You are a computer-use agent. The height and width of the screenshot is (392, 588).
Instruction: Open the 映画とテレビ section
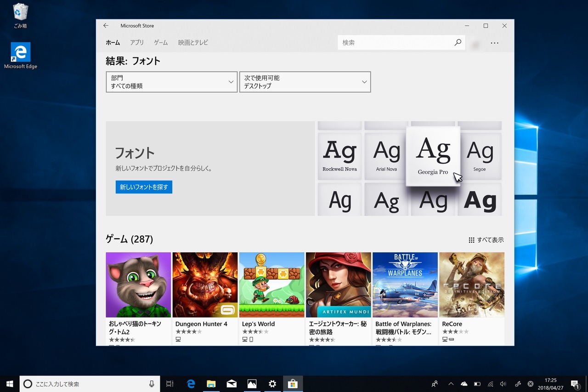[x=193, y=42]
